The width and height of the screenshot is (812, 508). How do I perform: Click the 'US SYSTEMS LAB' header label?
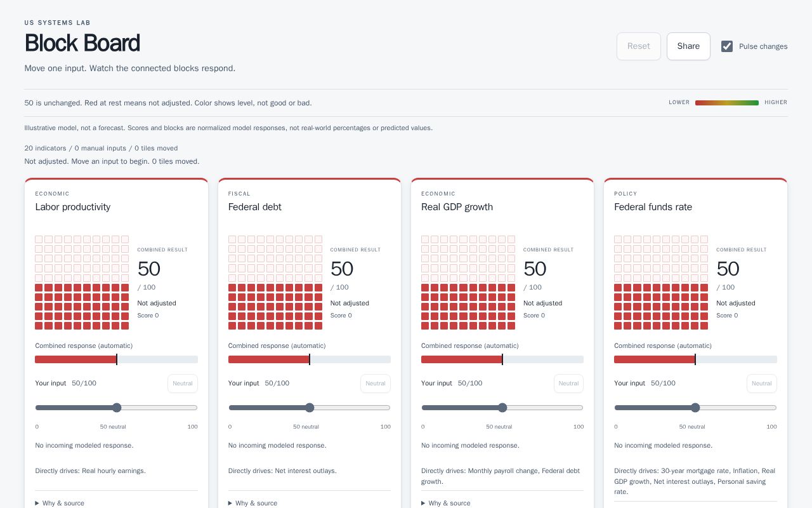point(58,23)
